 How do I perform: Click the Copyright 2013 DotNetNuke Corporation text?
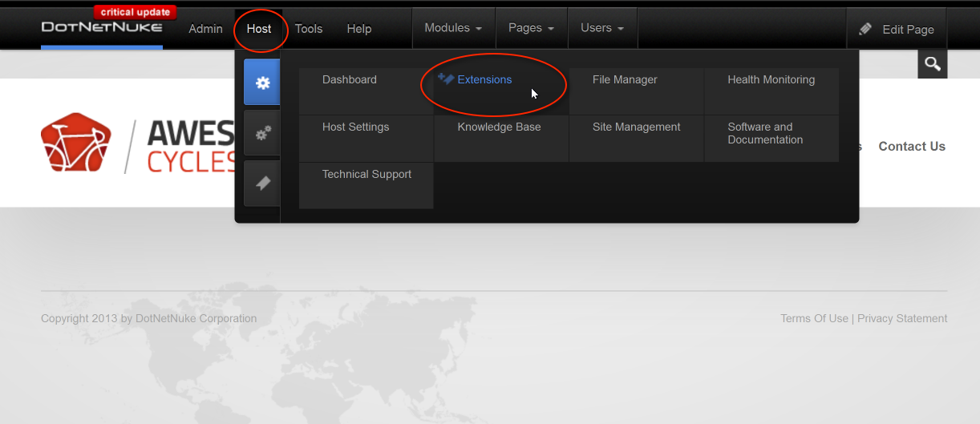click(x=149, y=318)
